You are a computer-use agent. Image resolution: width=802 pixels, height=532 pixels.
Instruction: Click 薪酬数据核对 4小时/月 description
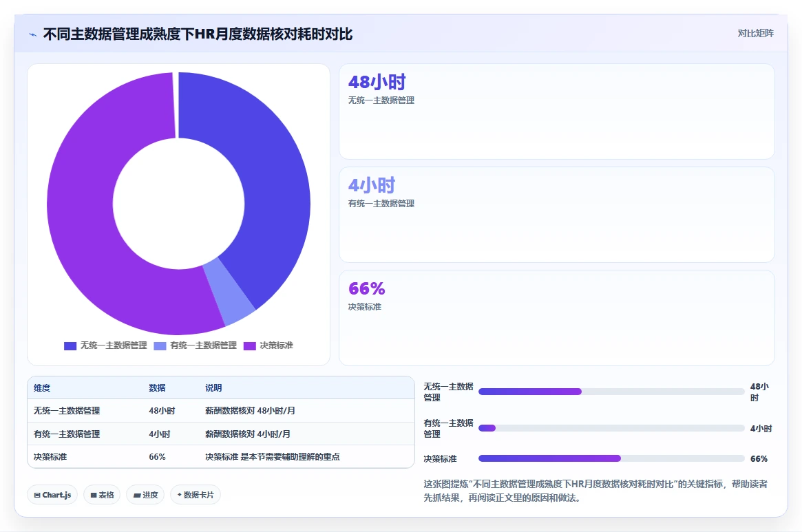pos(248,434)
